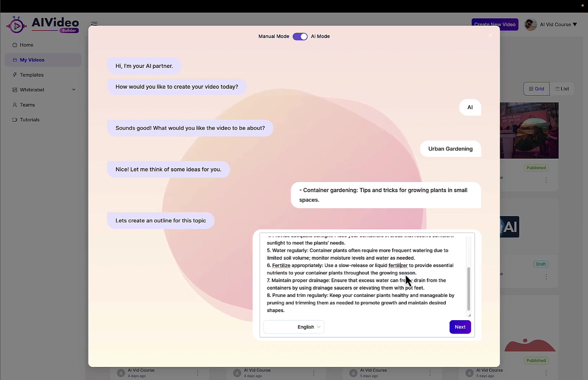Screen dimensions: 588x380
Task: Click inside the outline text area
Action: [x=363, y=275]
